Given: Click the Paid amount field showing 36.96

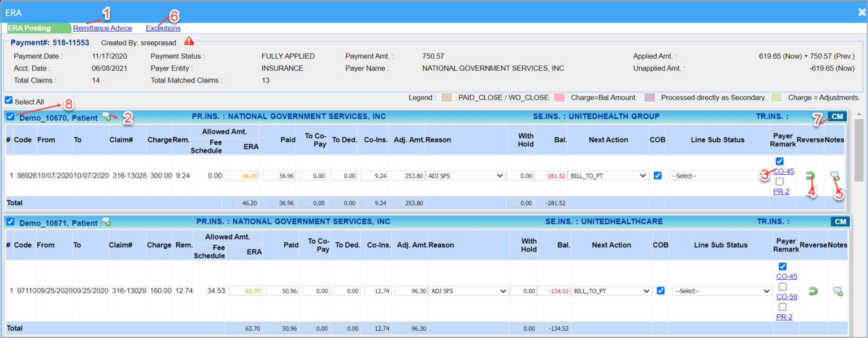Looking at the screenshot, I should 280,176.
